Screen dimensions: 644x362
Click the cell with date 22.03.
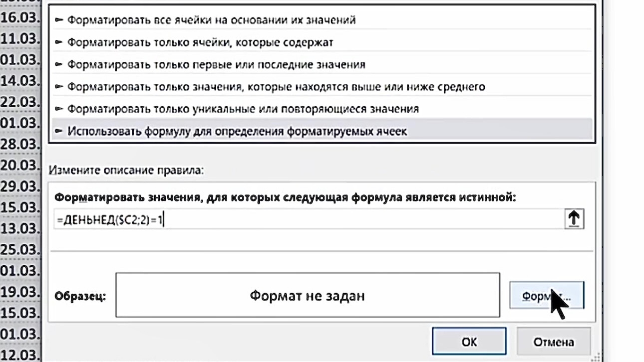click(x=20, y=102)
